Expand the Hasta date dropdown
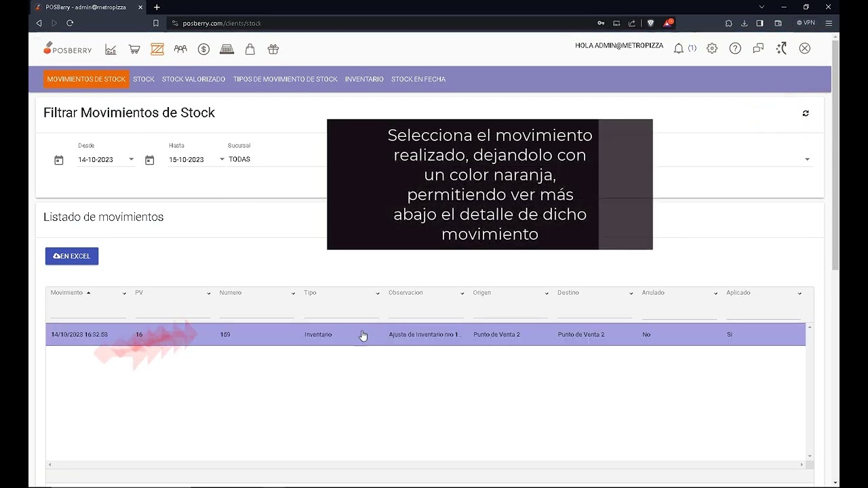868x488 pixels. [x=222, y=160]
